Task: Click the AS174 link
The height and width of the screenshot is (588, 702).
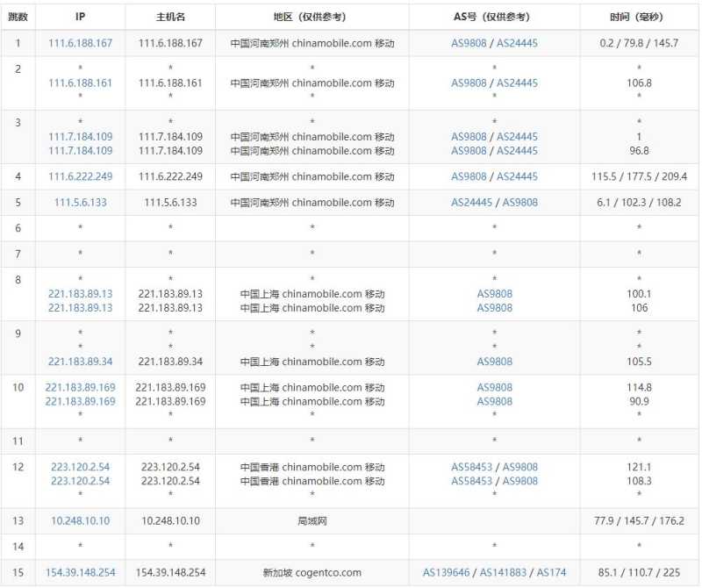Action: pos(551,572)
